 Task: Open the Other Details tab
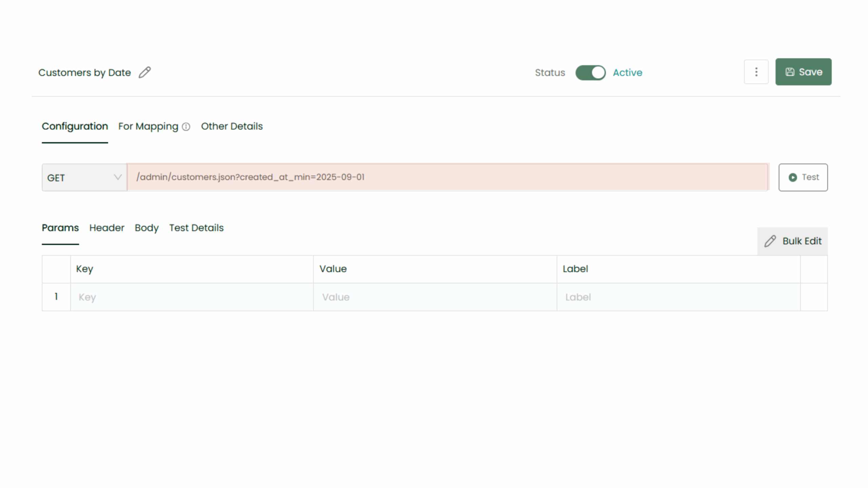[232, 126]
